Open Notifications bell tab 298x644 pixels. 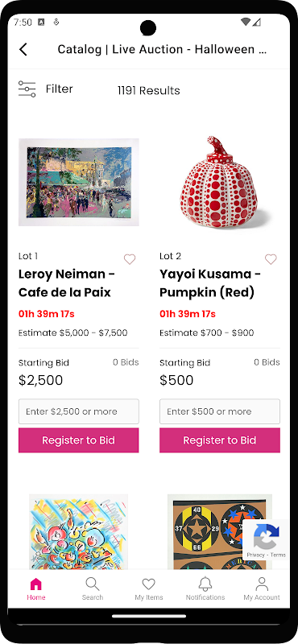[x=205, y=584]
